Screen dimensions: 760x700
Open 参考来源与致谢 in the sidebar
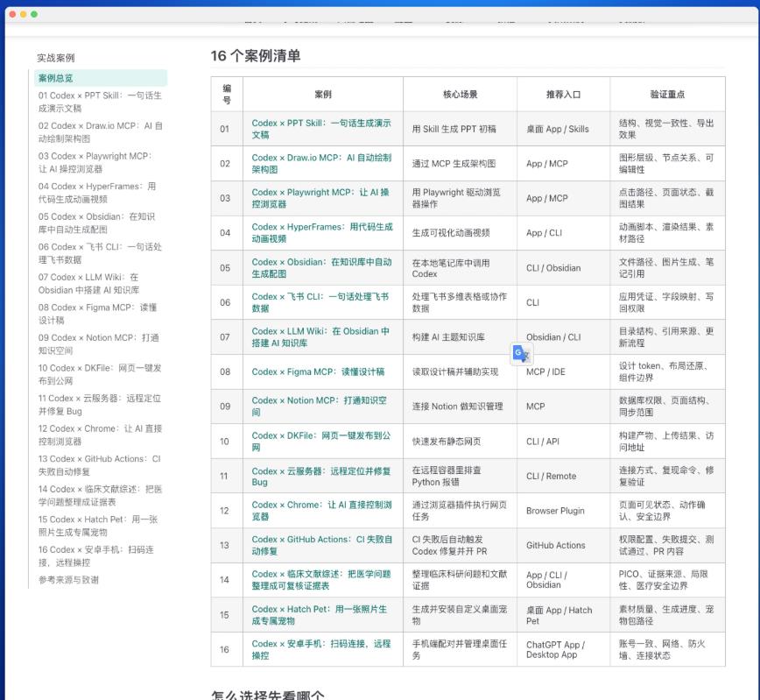[68, 580]
